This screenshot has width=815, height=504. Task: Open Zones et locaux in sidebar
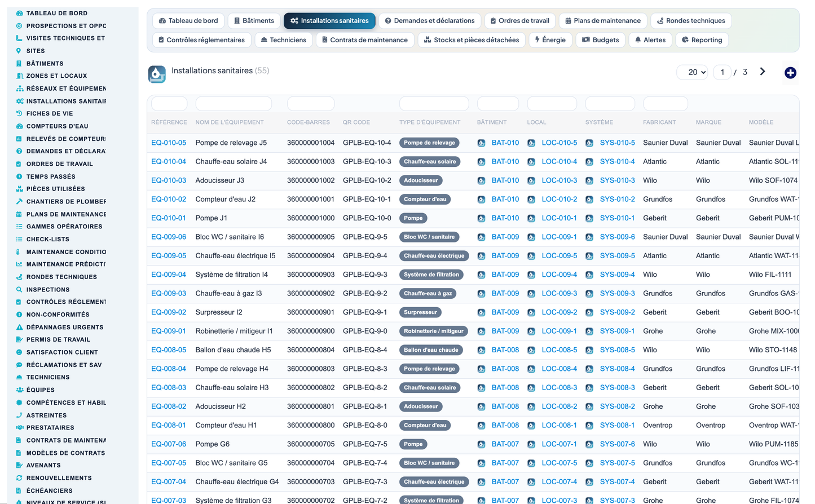(x=57, y=76)
